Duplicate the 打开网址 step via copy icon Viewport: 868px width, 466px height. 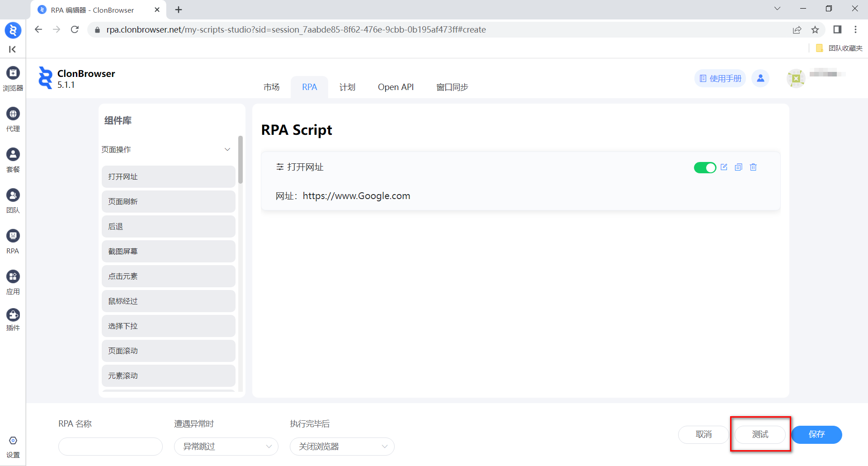click(x=738, y=167)
